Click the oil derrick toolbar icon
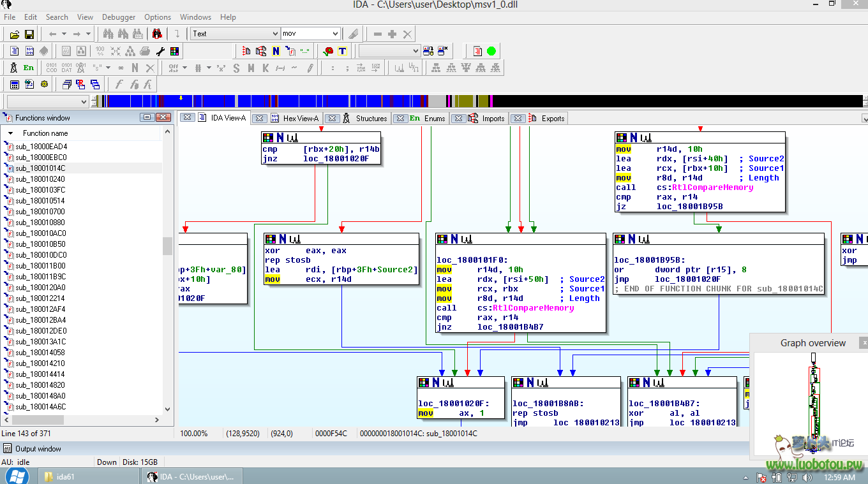The image size is (868, 484). tap(13, 68)
